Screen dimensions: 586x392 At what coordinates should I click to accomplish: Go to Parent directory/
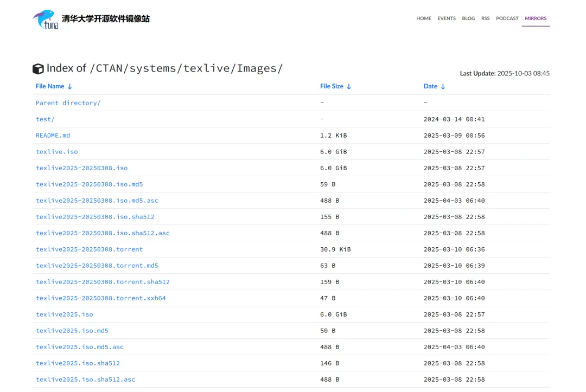click(68, 102)
